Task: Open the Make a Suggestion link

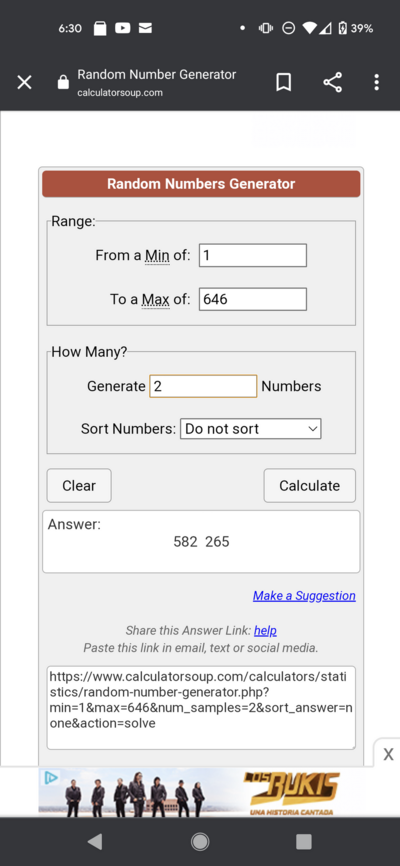Action: 304,595
